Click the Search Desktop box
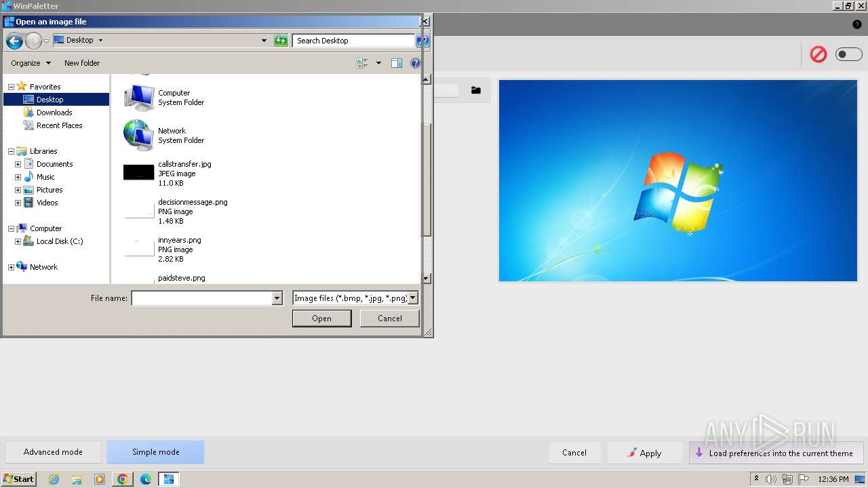Image resolution: width=868 pixels, height=488 pixels. 353,41
